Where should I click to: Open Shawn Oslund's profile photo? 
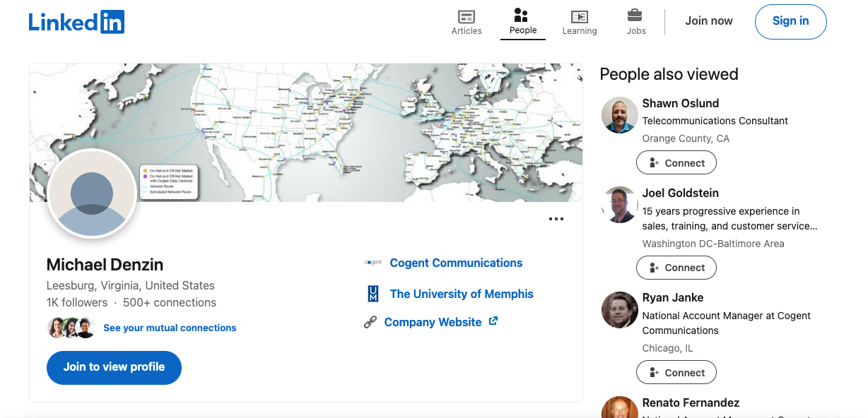tap(620, 115)
